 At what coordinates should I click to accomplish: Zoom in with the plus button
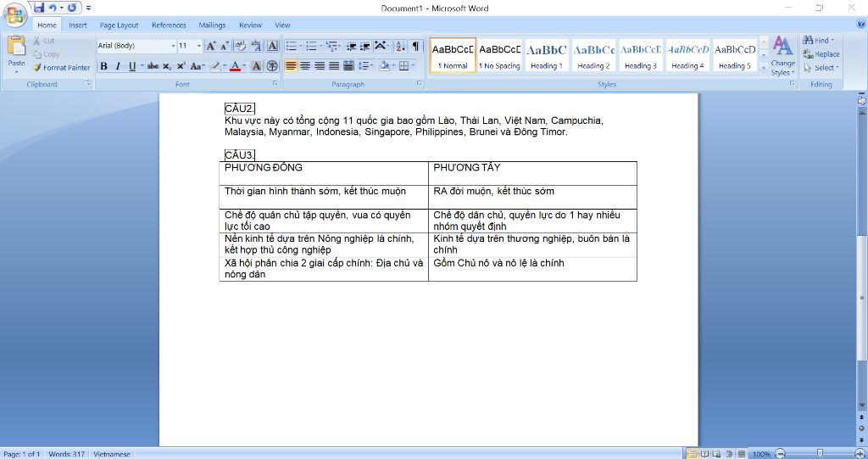click(860, 454)
